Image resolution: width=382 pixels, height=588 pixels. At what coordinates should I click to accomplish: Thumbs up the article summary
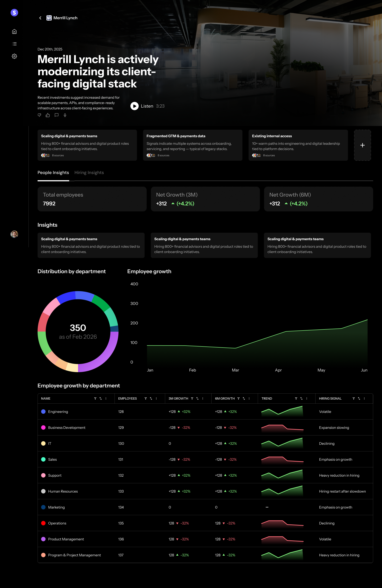[x=48, y=115]
